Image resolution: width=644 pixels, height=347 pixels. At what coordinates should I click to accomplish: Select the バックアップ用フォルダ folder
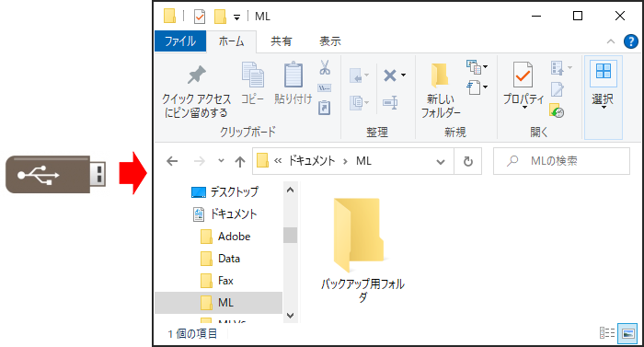(362, 250)
